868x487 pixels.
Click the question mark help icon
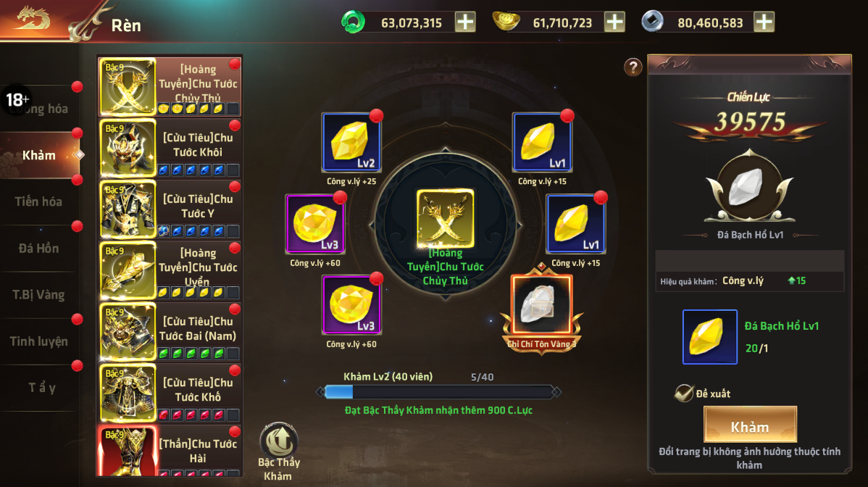(633, 67)
